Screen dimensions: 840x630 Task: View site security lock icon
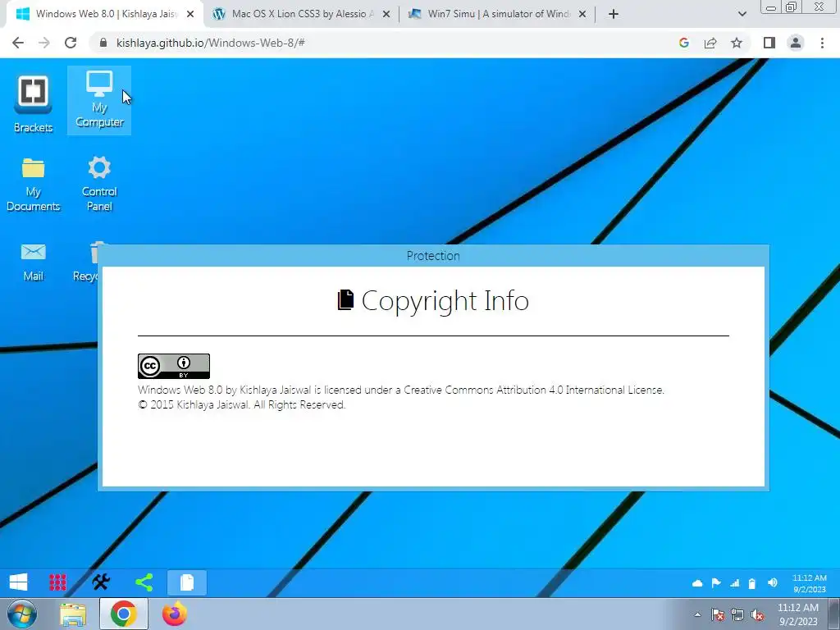coord(103,43)
